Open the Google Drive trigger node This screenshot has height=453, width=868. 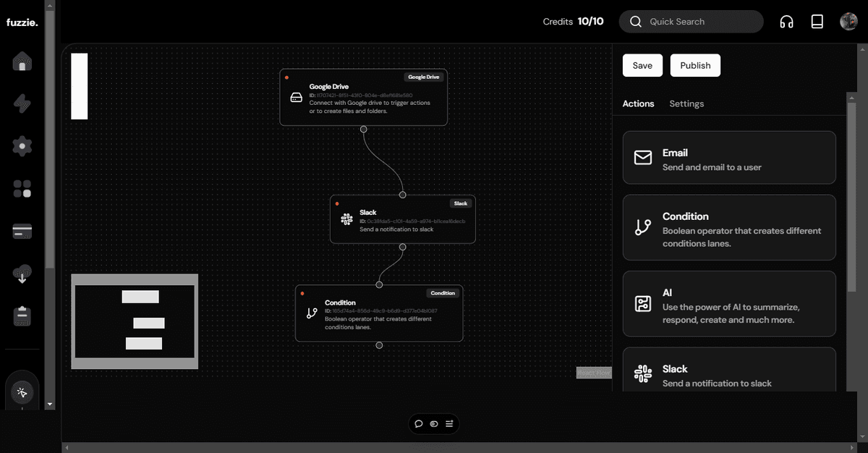(x=363, y=96)
